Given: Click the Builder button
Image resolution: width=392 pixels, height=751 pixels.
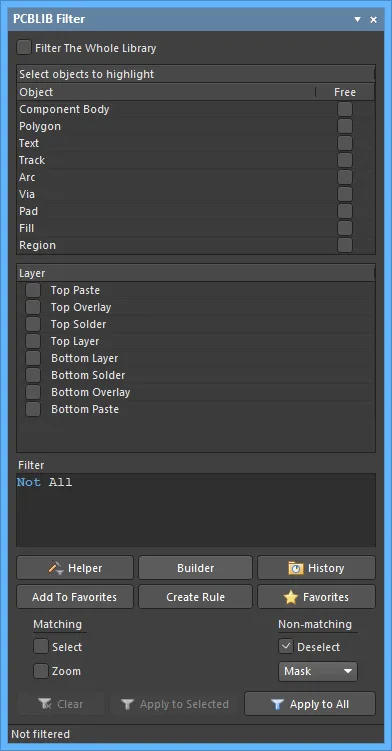Looking at the screenshot, I should click(196, 568).
